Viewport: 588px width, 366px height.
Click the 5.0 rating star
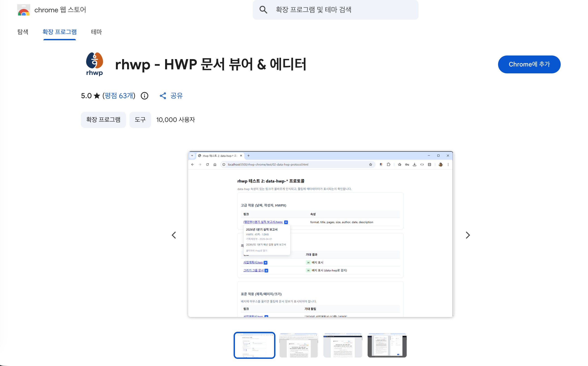pyautogui.click(x=97, y=96)
